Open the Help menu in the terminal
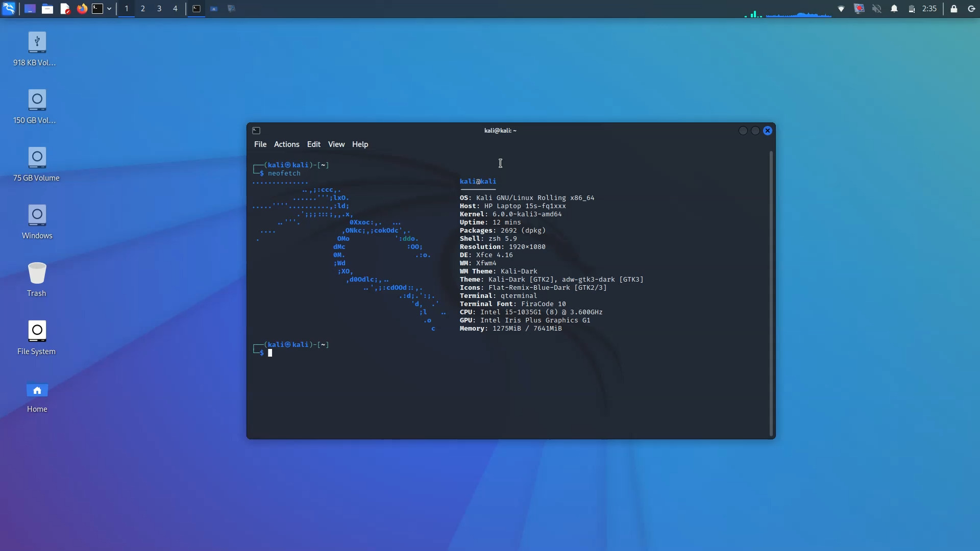The width and height of the screenshot is (980, 551). 360,144
